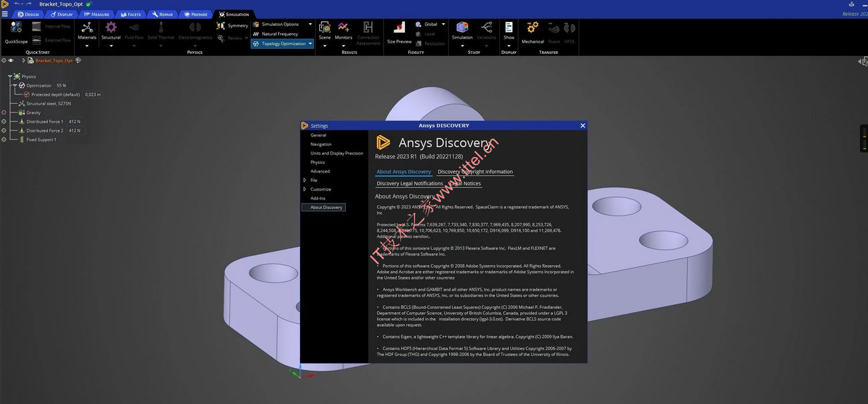The width and height of the screenshot is (868, 404).
Task: Open the Materials dropdown arrow
Action: click(x=87, y=46)
